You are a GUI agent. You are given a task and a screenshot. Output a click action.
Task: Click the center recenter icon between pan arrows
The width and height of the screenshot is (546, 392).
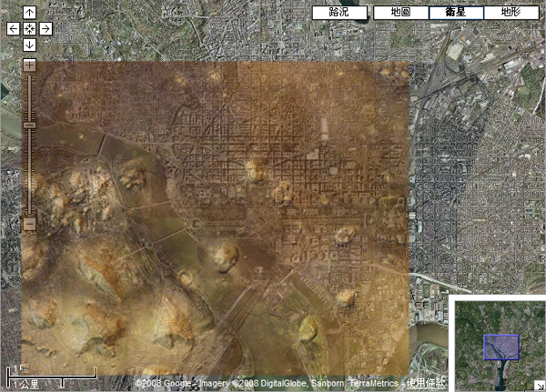tap(30, 29)
